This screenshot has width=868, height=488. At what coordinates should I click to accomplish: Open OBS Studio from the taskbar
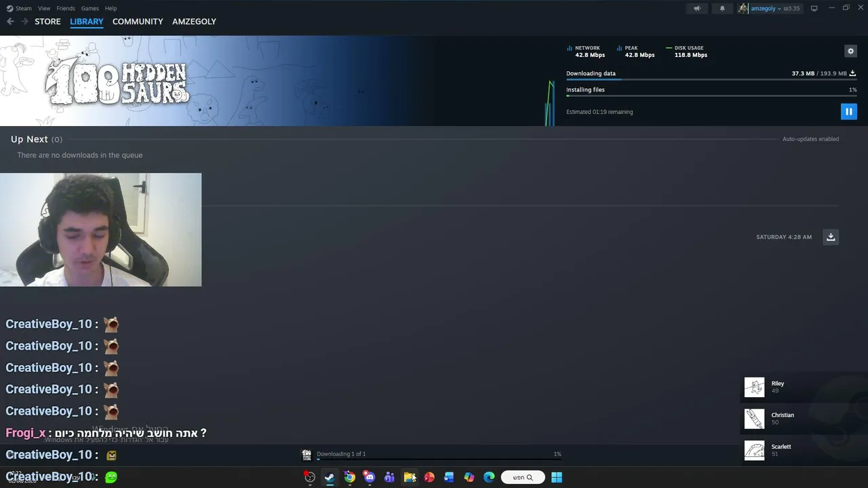(310, 477)
